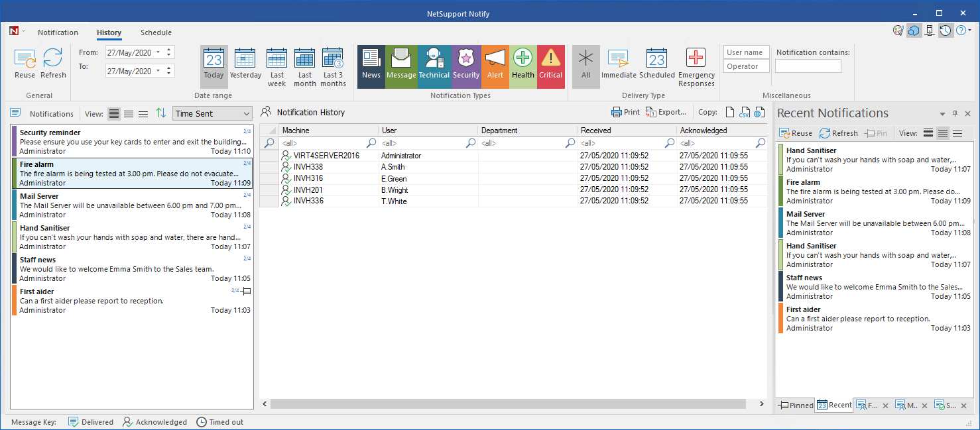Toggle the News notification type filter
The height and width of the screenshot is (430, 980).
pos(371,66)
